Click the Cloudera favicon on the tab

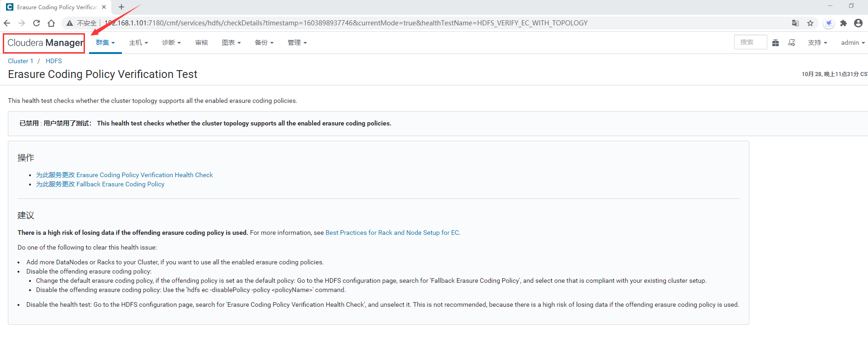(10, 7)
